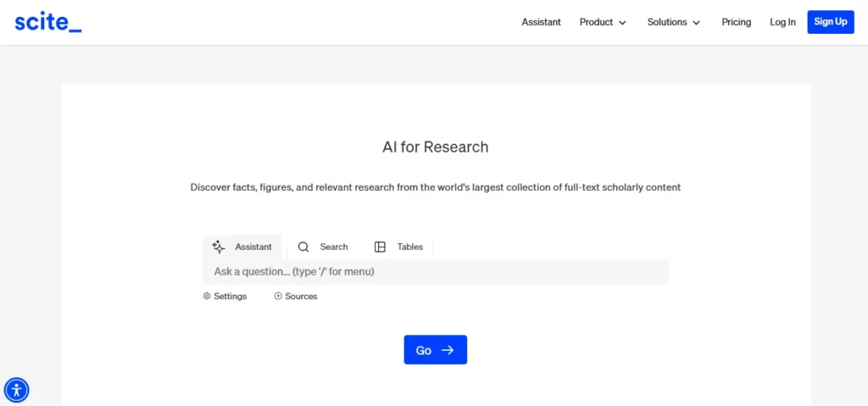The image size is (868, 406).
Task: Expand the Product dropdown menu
Action: click(603, 22)
